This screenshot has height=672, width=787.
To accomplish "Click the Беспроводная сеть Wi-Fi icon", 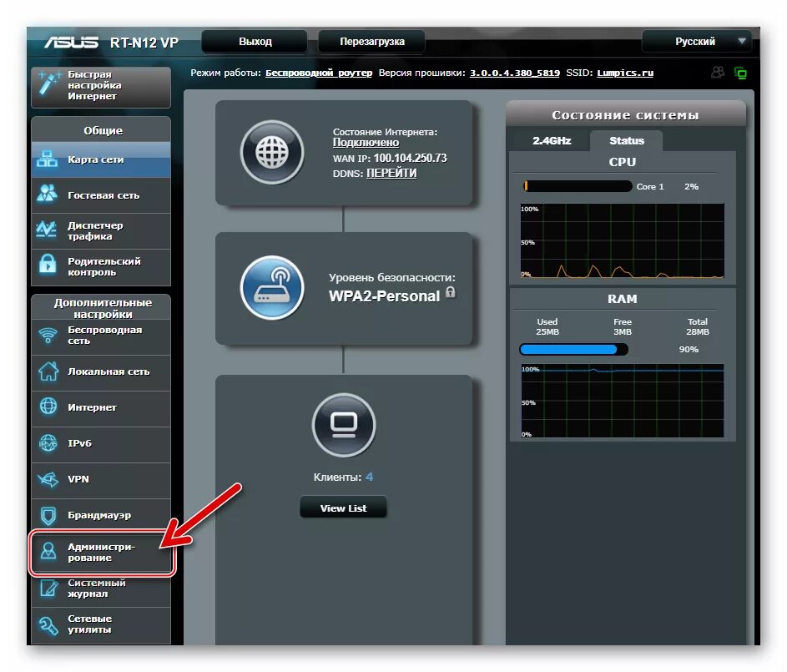I will click(48, 335).
